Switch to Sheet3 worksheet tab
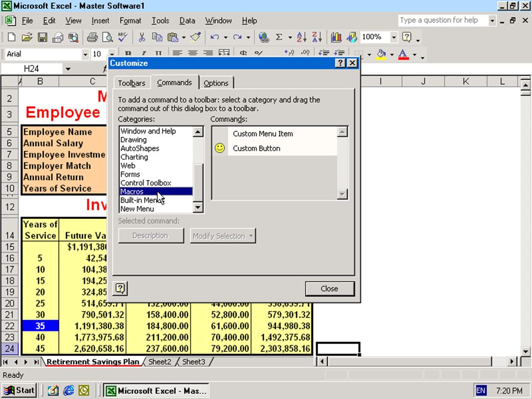 pyautogui.click(x=194, y=362)
